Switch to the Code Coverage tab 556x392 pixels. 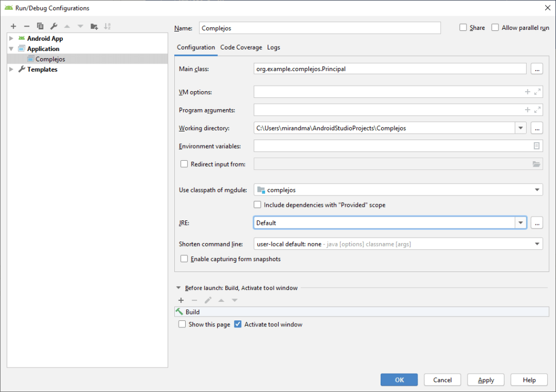click(x=241, y=48)
